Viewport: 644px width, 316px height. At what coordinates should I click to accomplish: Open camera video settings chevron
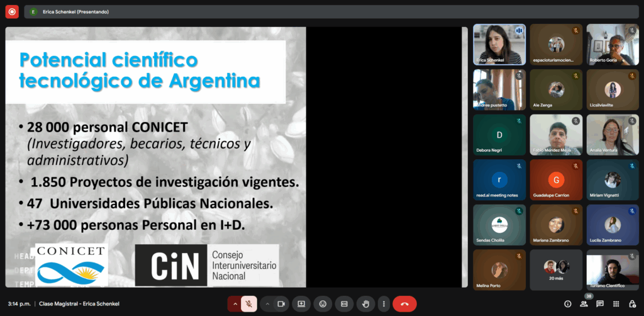click(267, 304)
